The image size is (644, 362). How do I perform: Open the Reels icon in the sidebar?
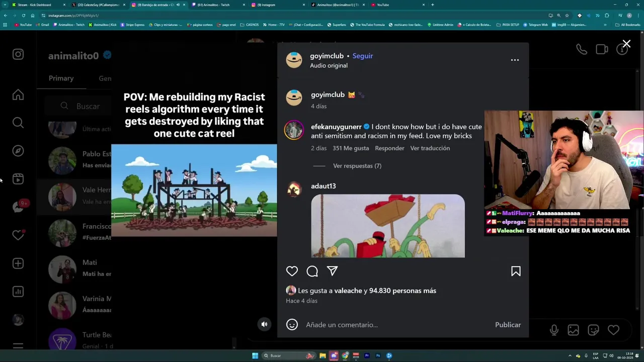(18, 179)
